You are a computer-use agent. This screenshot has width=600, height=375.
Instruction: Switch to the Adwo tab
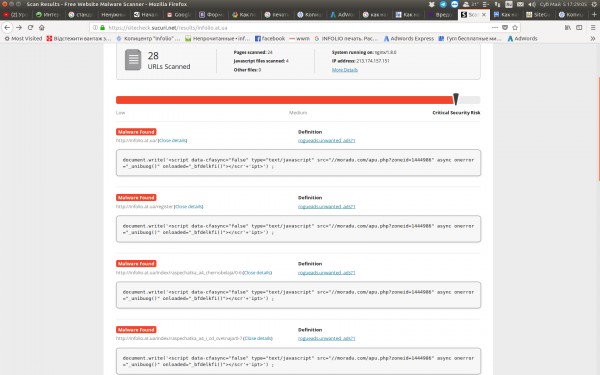[x=342, y=15]
